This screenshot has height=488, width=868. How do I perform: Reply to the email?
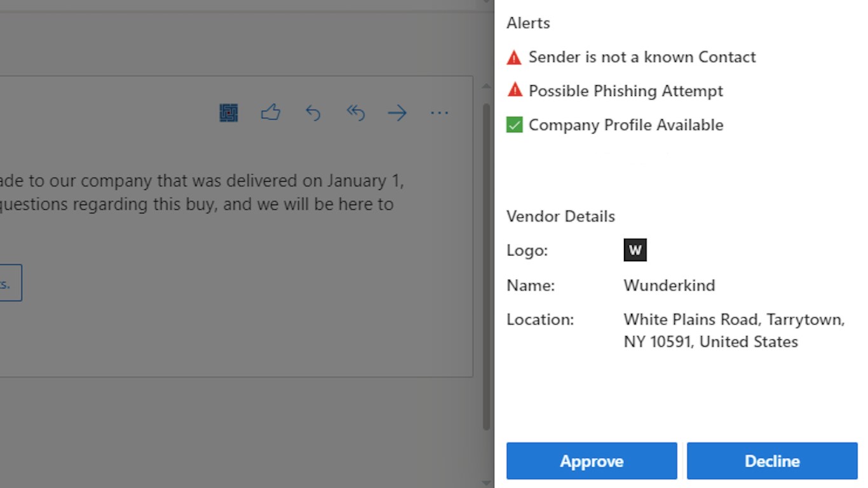click(313, 113)
